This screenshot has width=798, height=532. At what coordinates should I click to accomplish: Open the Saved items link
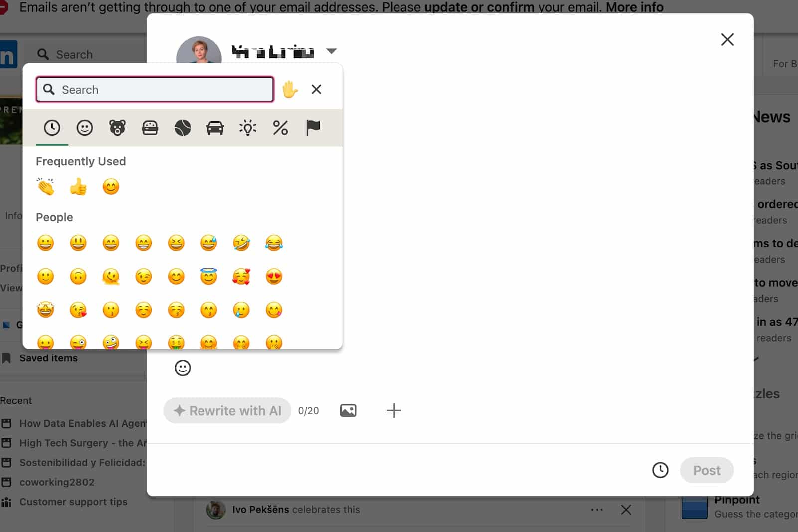coord(48,358)
